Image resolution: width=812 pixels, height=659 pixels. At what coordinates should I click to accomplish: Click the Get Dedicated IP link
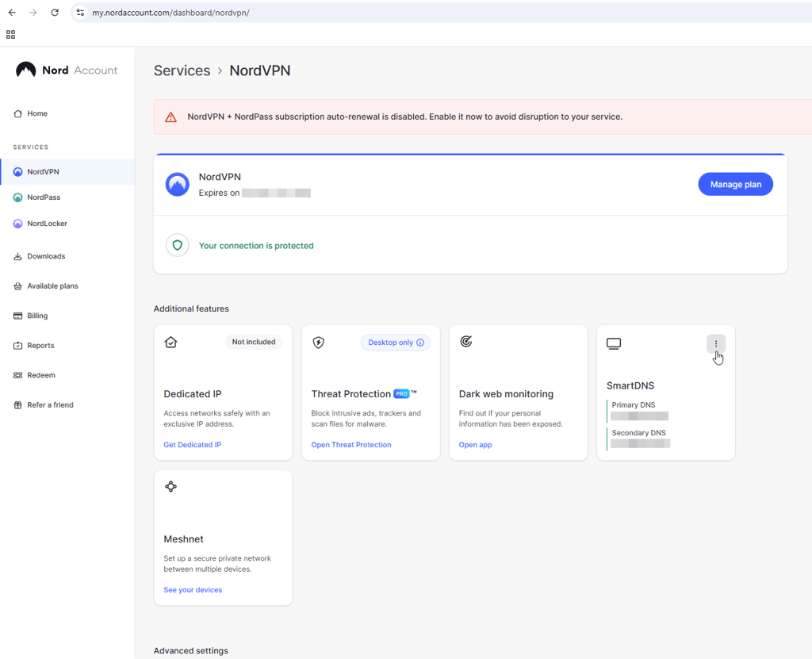point(192,445)
